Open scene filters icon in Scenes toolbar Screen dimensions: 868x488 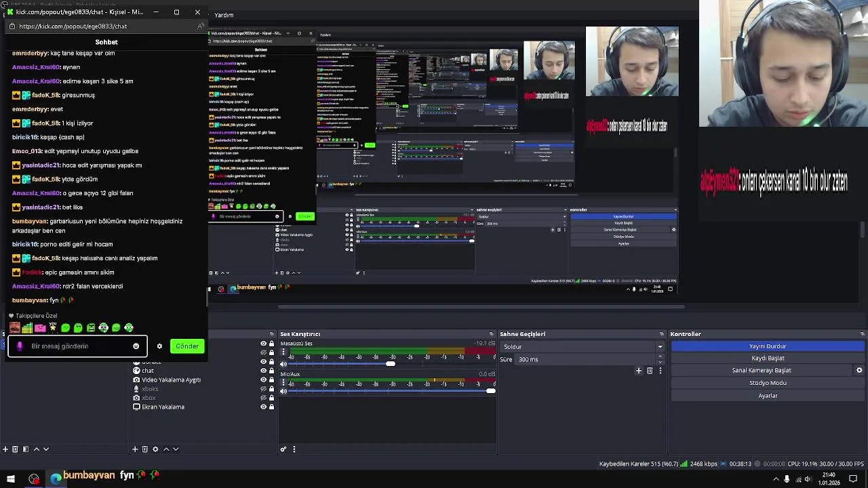pos(26,449)
